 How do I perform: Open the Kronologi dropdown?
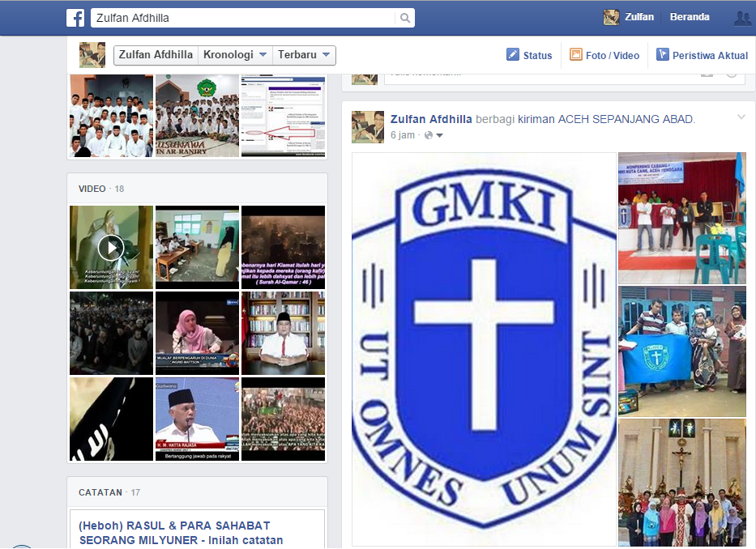235,55
